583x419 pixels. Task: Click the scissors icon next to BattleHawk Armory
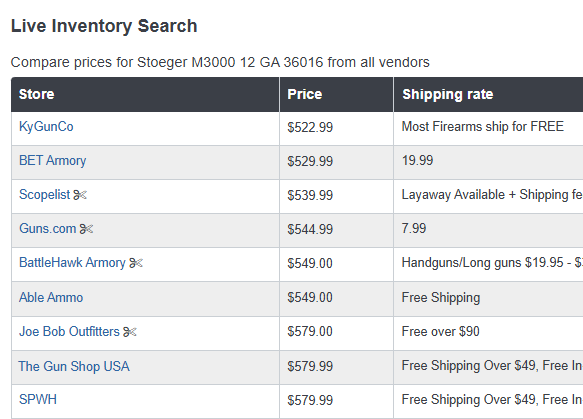(136, 263)
